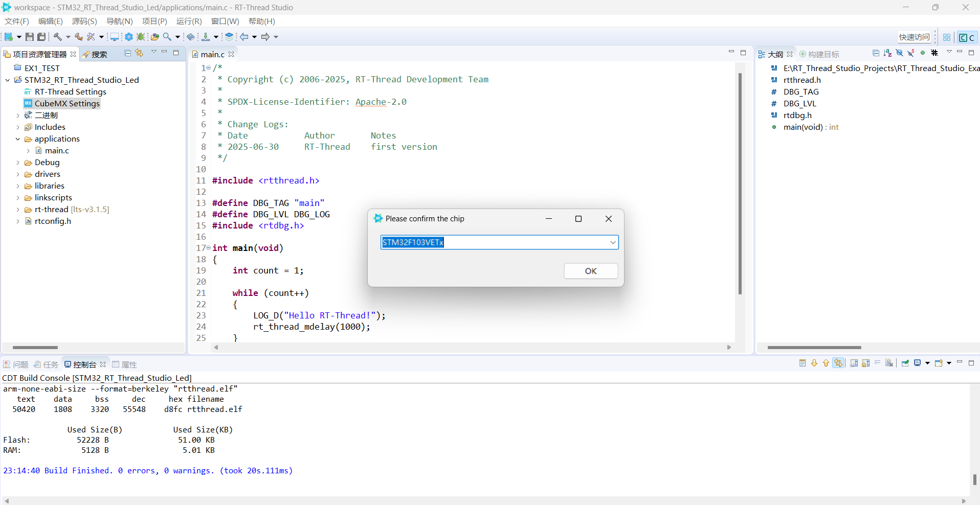Screen dimensions: 980x505
Task: Pin the console with the pushpin icon
Action: [x=905, y=363]
